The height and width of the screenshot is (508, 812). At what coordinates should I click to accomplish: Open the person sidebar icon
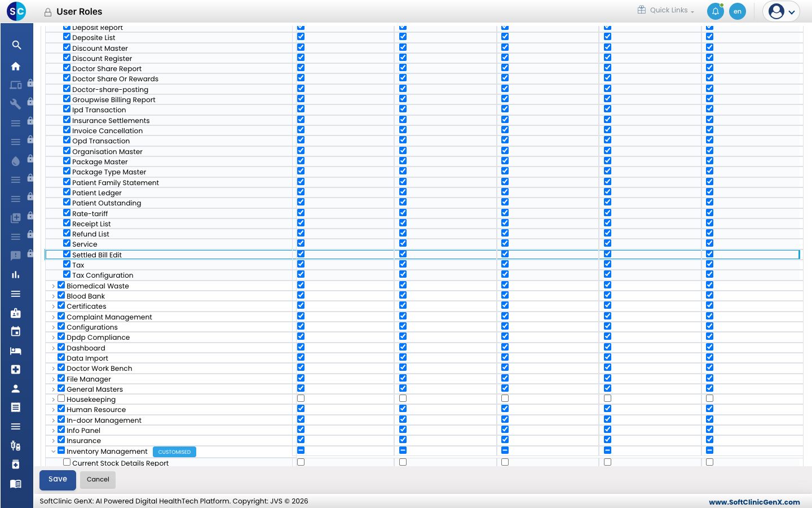pos(16,388)
